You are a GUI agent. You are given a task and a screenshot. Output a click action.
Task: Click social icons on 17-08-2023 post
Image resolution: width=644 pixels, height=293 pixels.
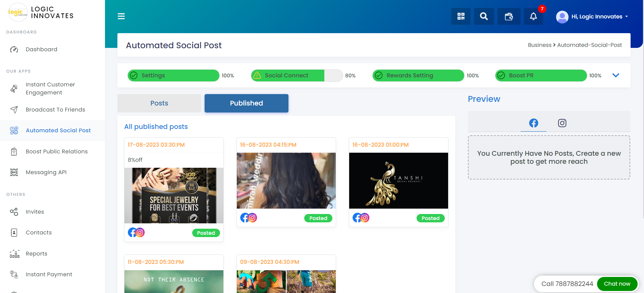(136, 232)
